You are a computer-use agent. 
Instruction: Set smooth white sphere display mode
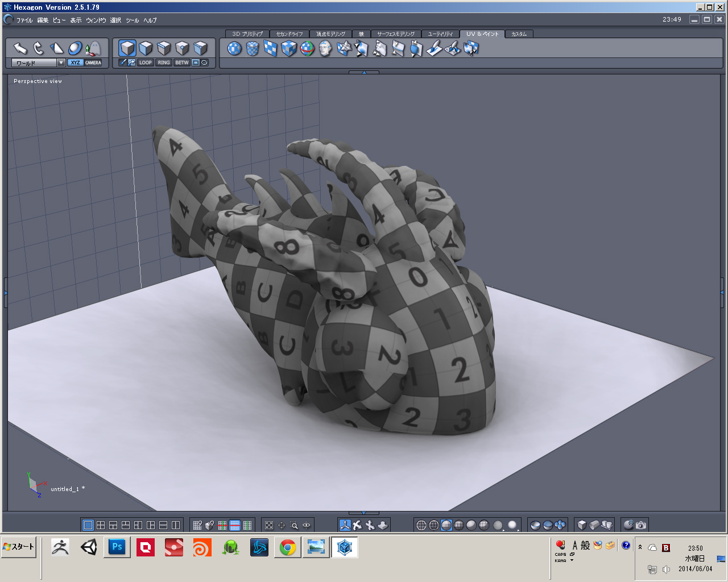point(512,525)
